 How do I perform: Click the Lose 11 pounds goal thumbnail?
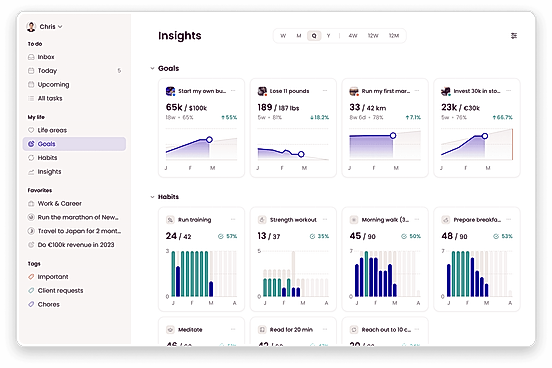click(x=262, y=91)
